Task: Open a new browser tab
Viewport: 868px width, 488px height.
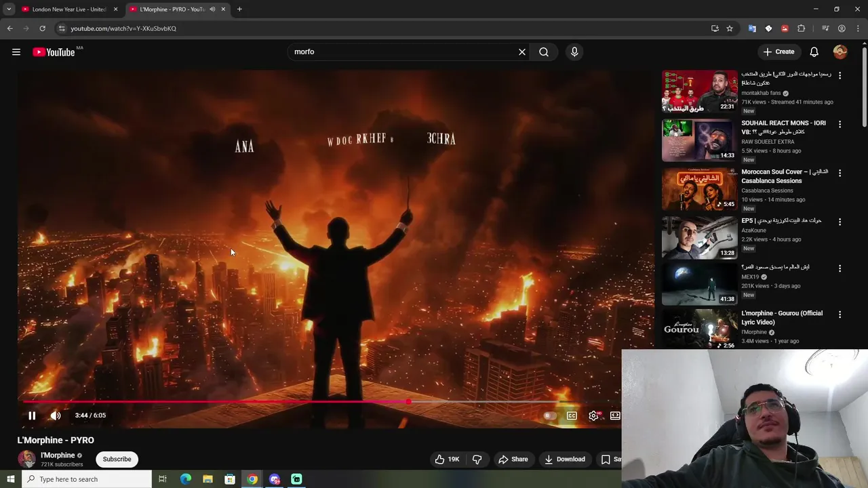Action: (x=239, y=9)
